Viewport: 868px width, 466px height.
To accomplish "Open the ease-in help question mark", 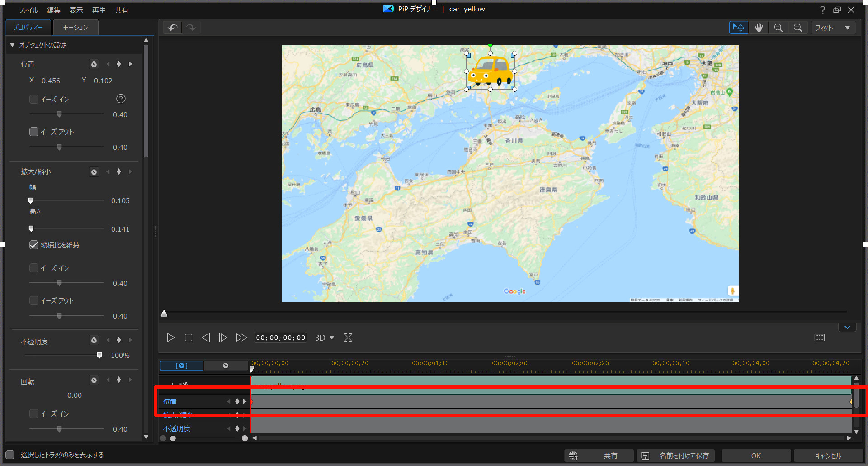I will point(121,99).
